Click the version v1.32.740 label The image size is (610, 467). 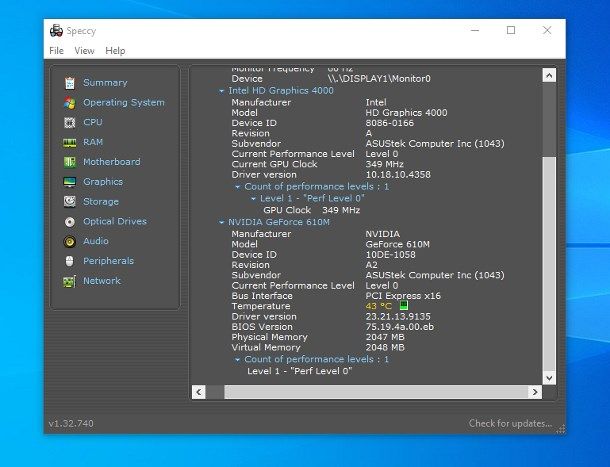point(71,423)
